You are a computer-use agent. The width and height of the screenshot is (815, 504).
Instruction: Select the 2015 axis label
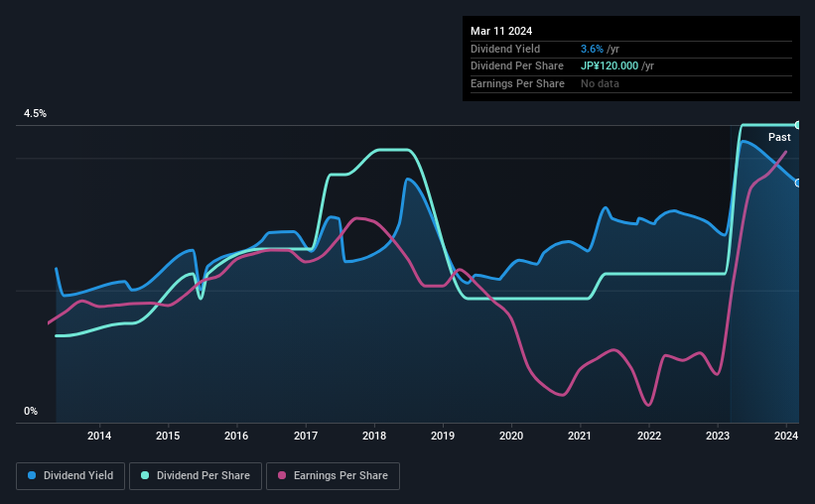click(x=168, y=436)
